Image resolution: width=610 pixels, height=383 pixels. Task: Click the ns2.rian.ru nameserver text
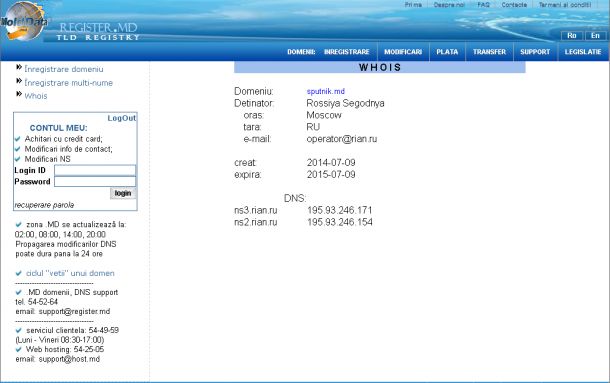tap(256, 222)
